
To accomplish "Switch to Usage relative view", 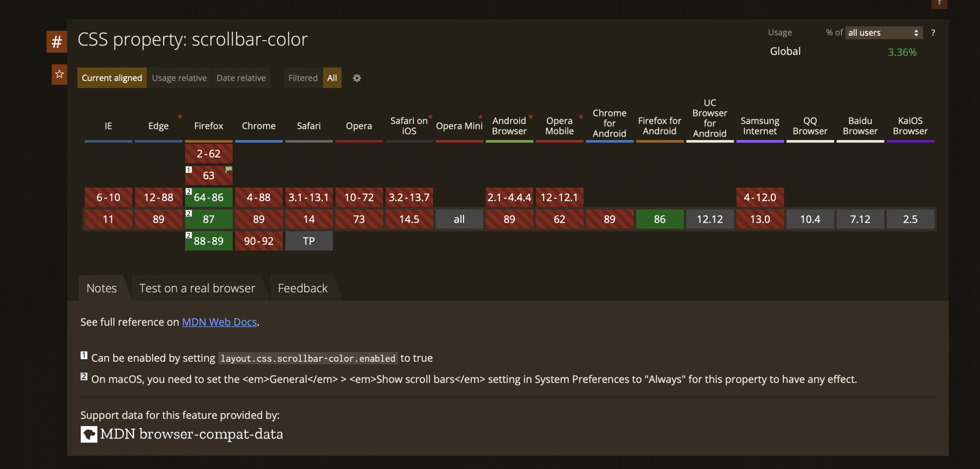I will point(179,78).
